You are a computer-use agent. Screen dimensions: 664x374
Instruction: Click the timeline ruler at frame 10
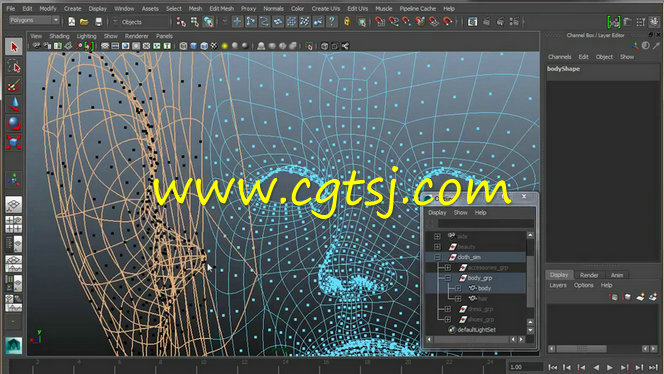[x=204, y=365]
